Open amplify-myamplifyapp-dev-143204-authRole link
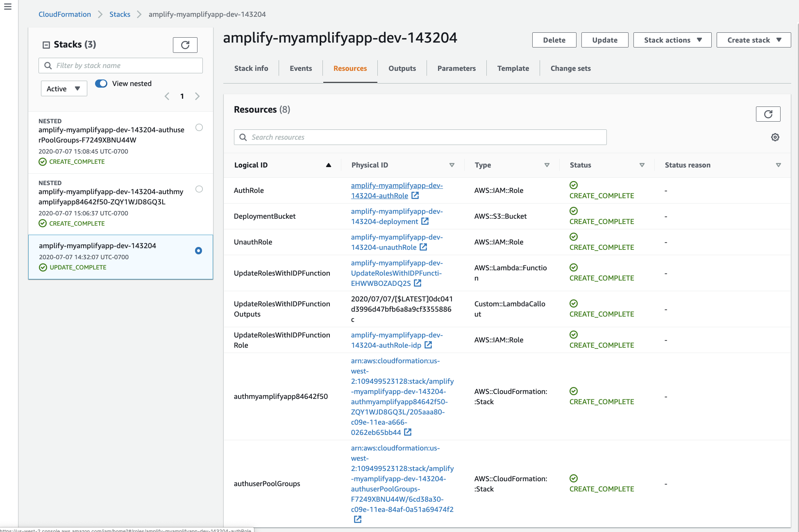The height and width of the screenshot is (532, 799). pos(397,190)
